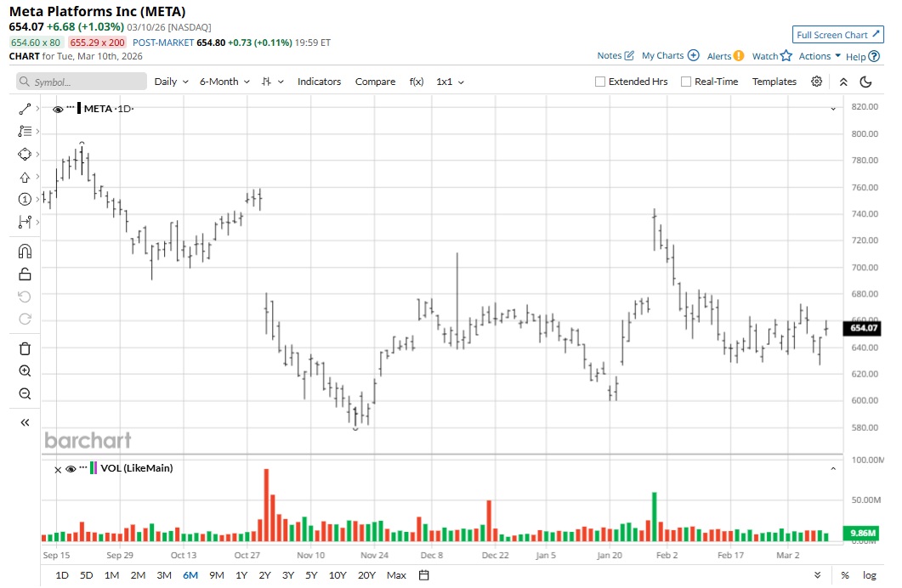This screenshot has width=902, height=588.
Task: Select the 5Y time range
Action: (x=311, y=574)
